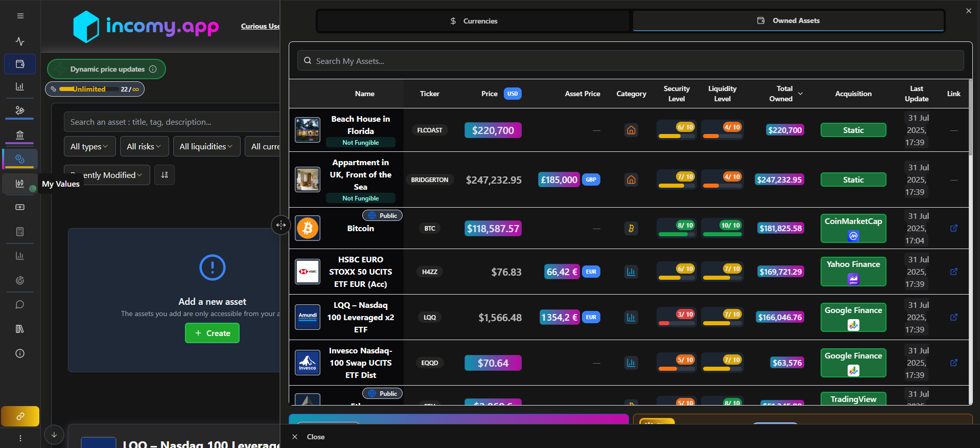The image size is (980, 448).
Task: Click Beach House liquidity 4/10 bar
Action: (x=722, y=130)
